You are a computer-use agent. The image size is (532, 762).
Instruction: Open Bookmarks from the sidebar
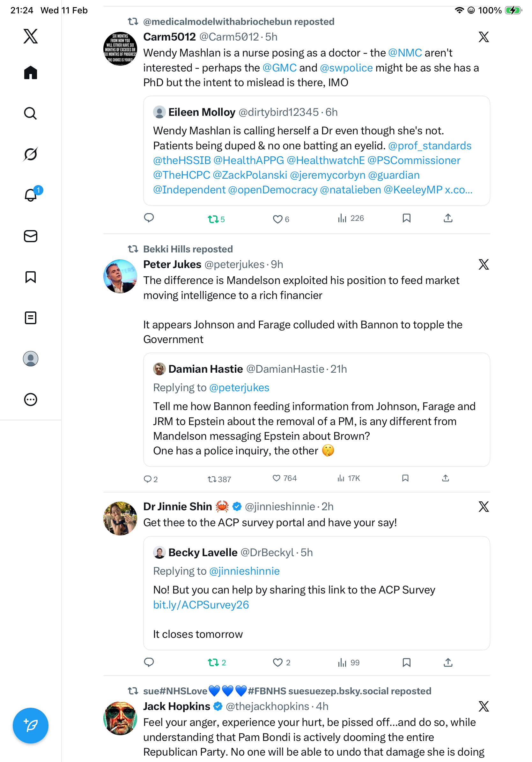(31, 277)
